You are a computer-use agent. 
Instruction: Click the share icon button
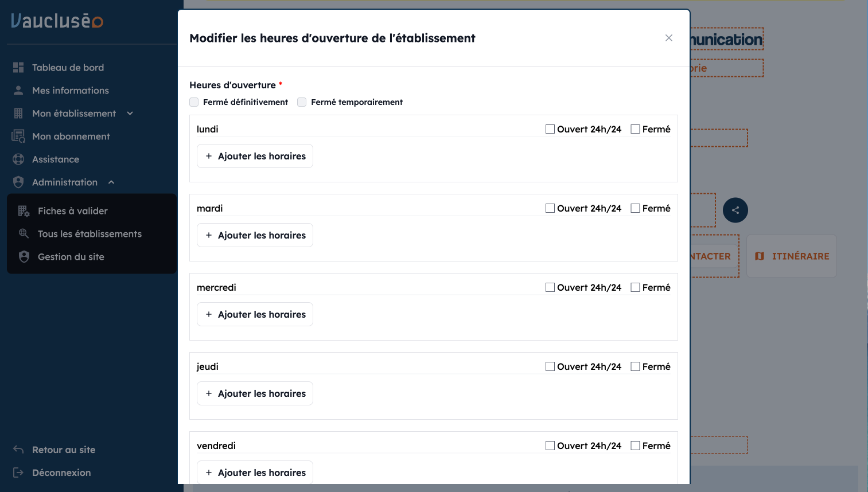[x=735, y=210]
